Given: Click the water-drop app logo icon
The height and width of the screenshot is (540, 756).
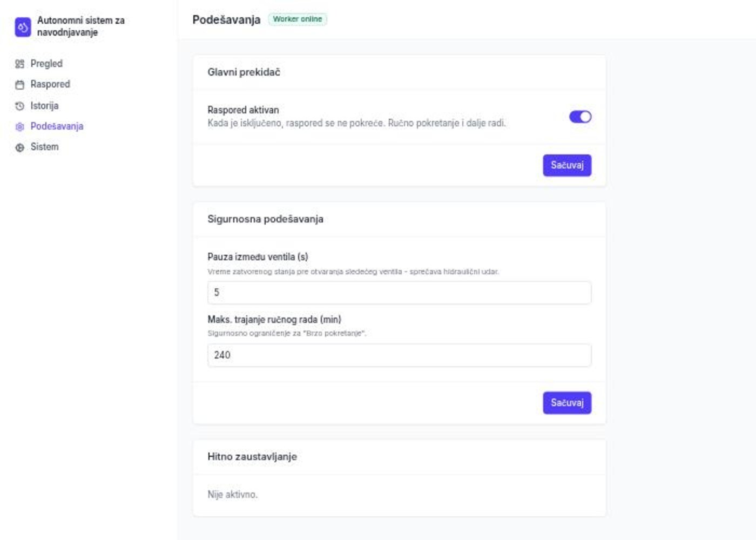Looking at the screenshot, I should (x=23, y=27).
